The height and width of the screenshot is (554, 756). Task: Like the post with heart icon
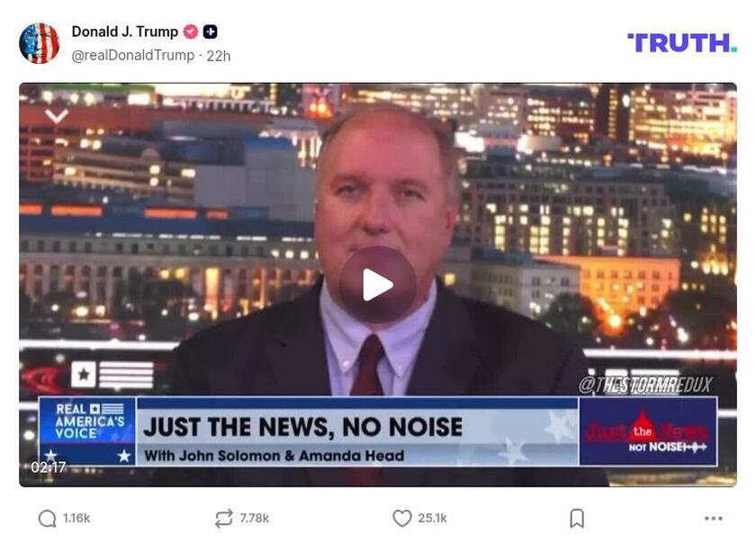pos(401,518)
